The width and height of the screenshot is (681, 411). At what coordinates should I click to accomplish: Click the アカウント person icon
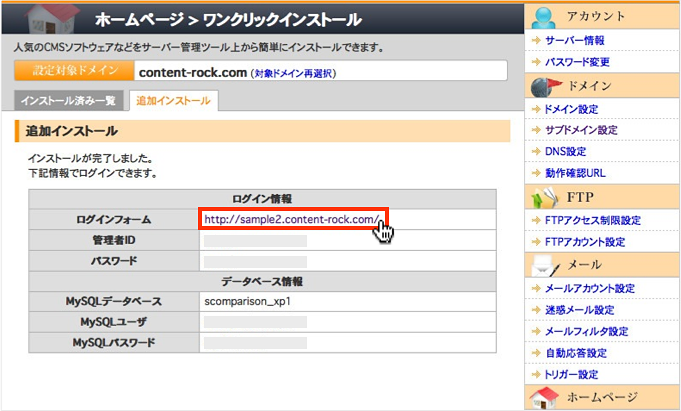pyautogui.click(x=543, y=17)
